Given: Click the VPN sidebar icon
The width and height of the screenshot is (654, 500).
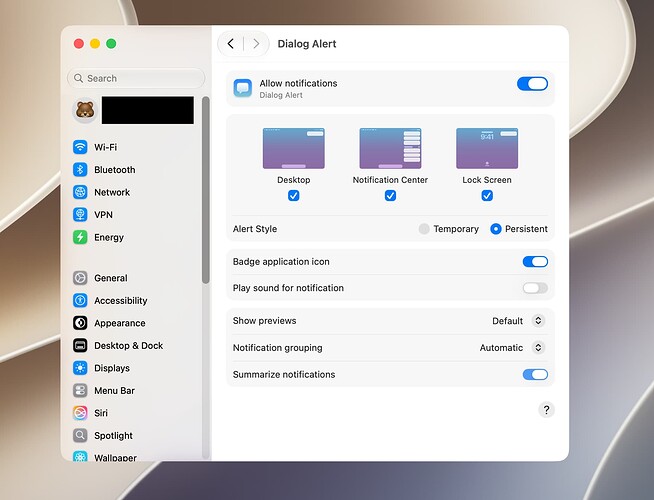Looking at the screenshot, I should [x=80, y=215].
